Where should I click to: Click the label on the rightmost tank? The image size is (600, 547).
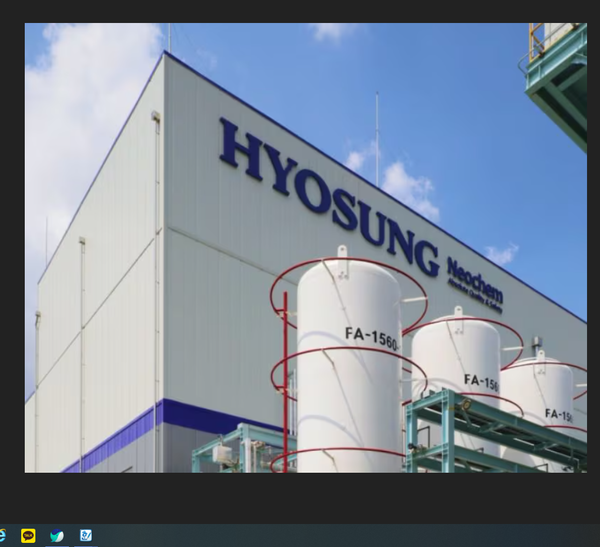point(558,413)
